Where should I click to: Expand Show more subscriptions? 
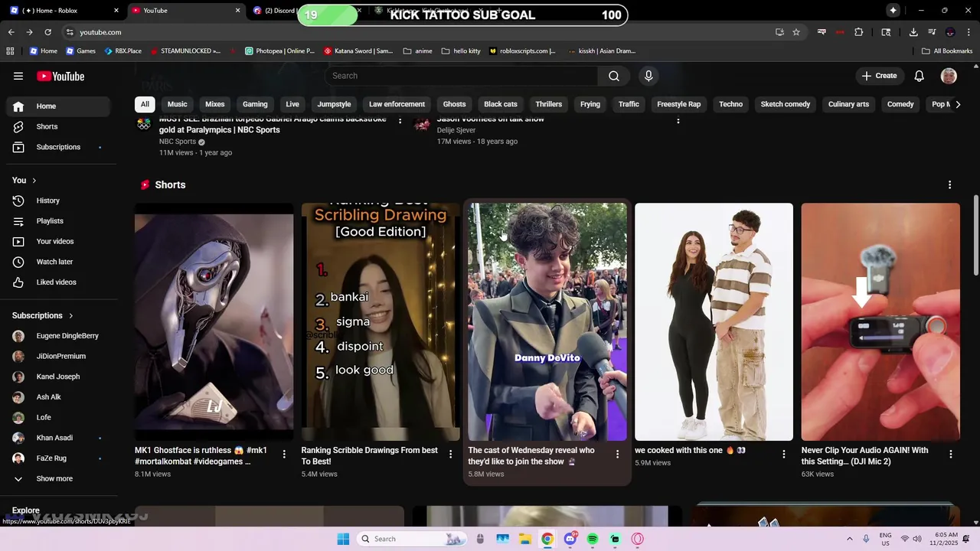(58, 478)
